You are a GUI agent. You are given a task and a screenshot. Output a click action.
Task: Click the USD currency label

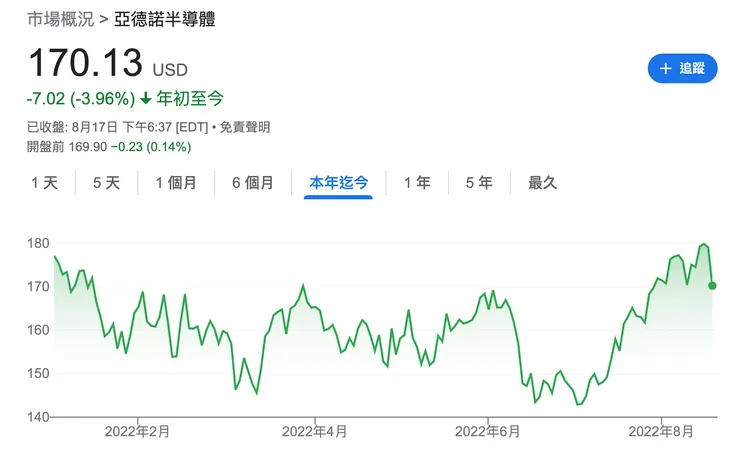coord(170,70)
